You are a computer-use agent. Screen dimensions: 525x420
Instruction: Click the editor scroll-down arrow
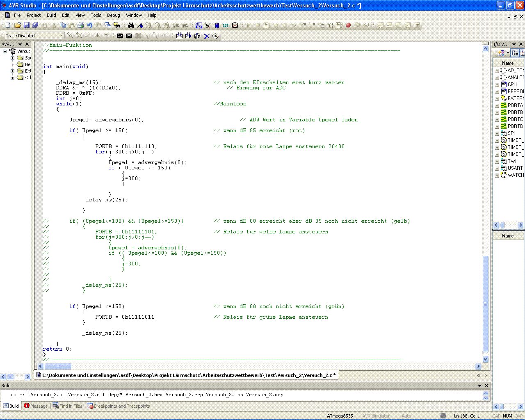486,359
